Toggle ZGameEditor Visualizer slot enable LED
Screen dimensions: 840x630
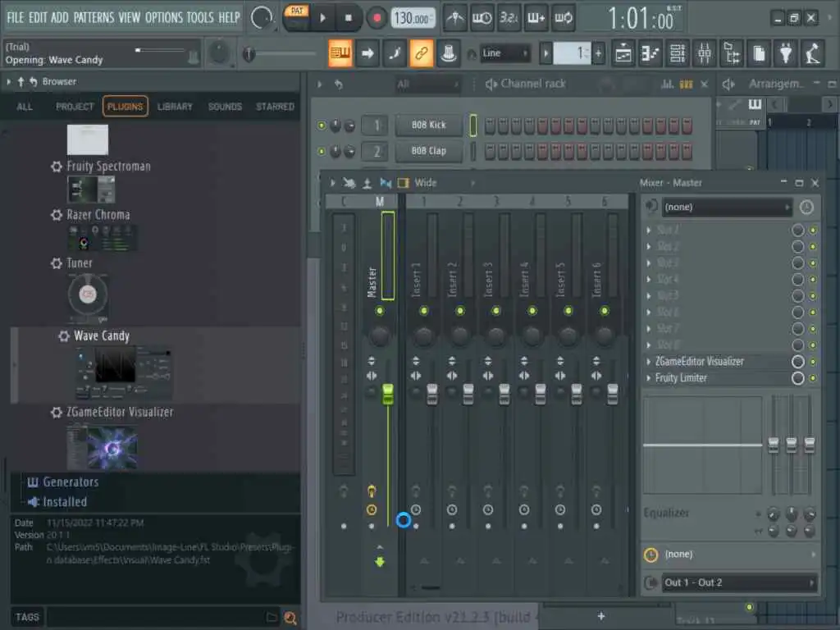point(813,362)
